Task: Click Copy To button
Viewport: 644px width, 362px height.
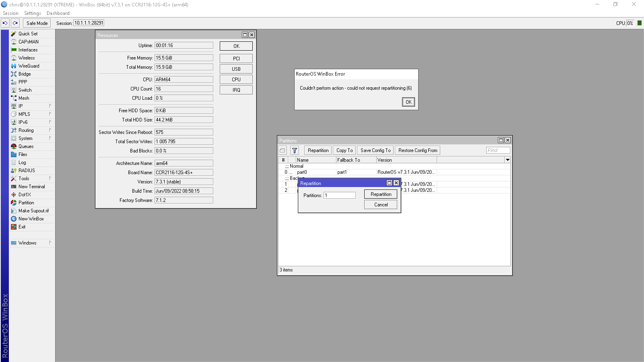Action: pos(345,150)
